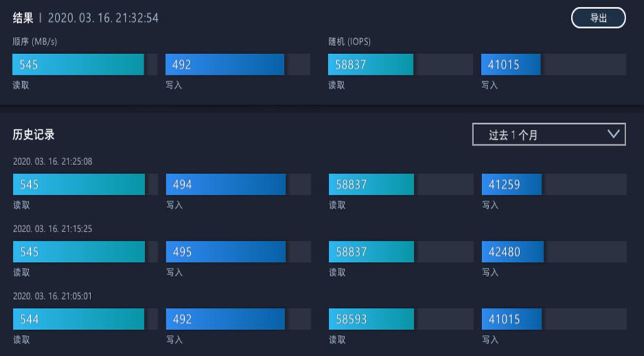
Task: Click the sequential write bar showing 492
Action: click(224, 64)
